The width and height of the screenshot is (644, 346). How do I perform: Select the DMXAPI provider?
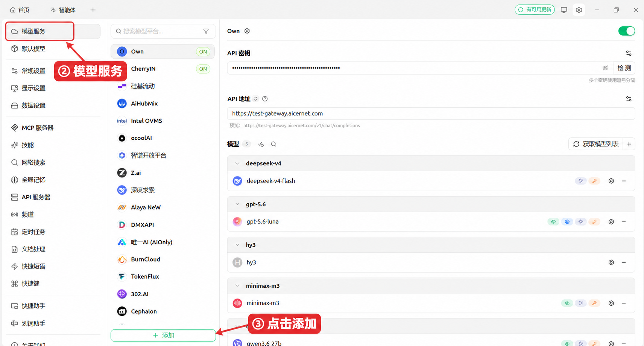tap(163, 225)
